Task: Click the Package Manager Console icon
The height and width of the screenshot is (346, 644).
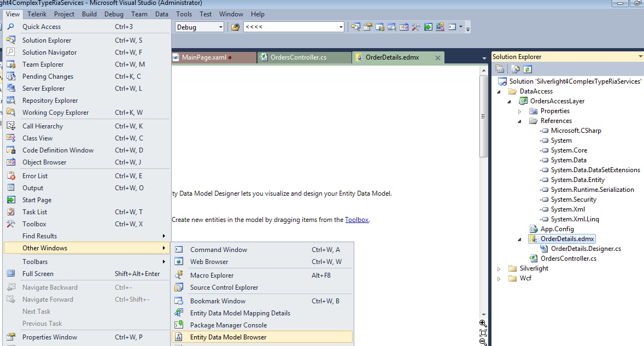Action: tap(179, 325)
